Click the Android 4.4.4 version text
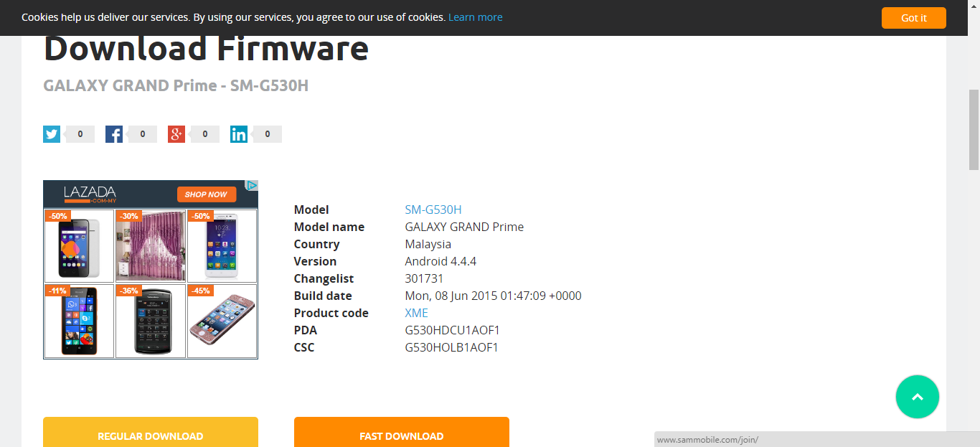This screenshot has width=980, height=447. 440,261
